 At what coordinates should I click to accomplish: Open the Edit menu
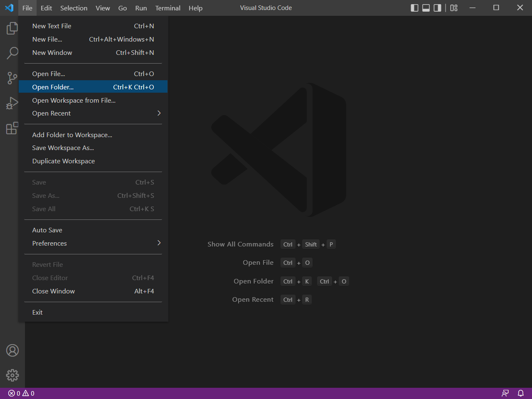pos(46,8)
